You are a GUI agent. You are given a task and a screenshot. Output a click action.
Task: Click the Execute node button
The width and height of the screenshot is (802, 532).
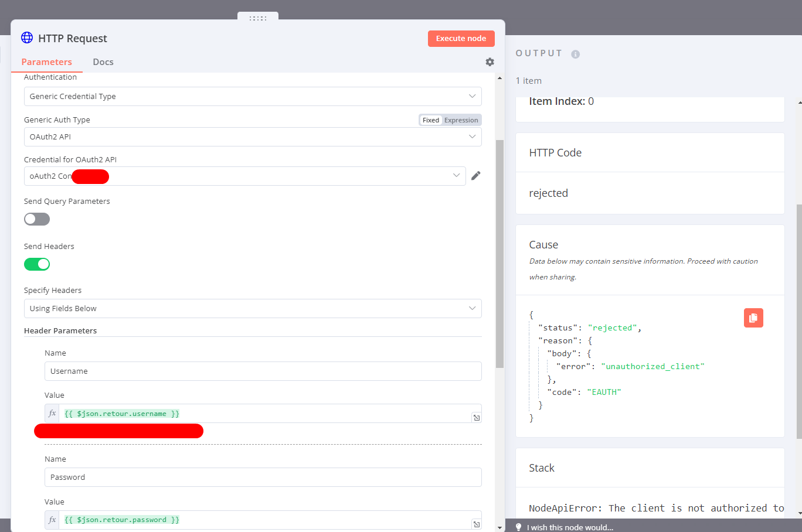tap(461, 38)
